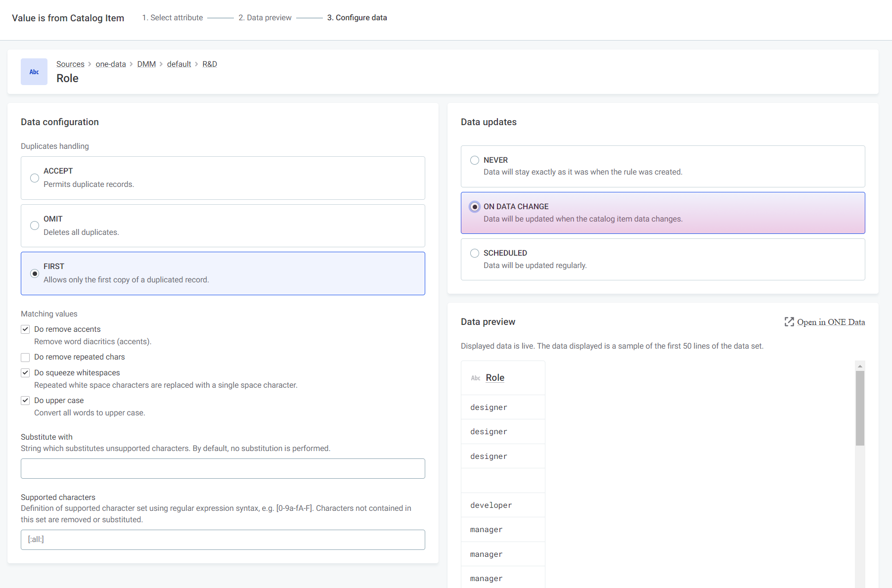Click the Abc attribute type icon beside Role
892x588 pixels.
click(x=34, y=72)
